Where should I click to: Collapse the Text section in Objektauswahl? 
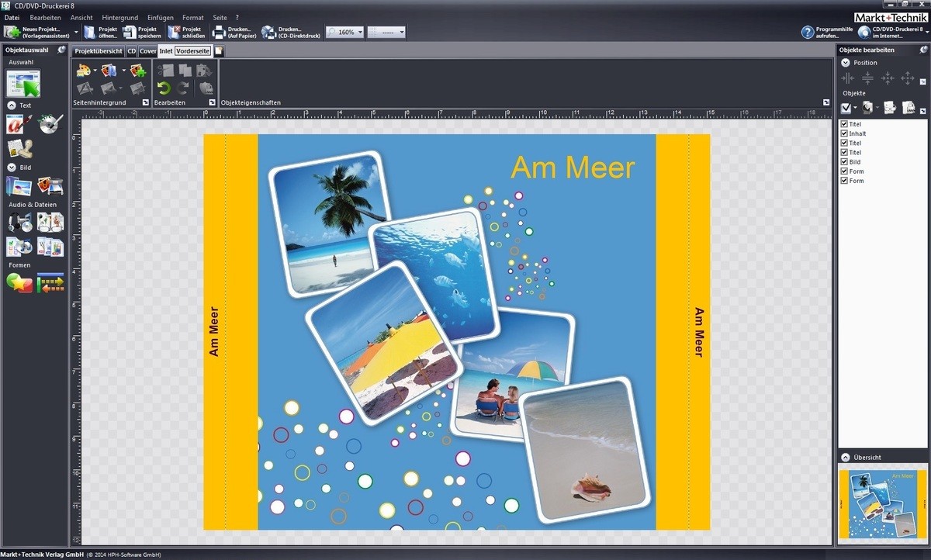coord(12,105)
